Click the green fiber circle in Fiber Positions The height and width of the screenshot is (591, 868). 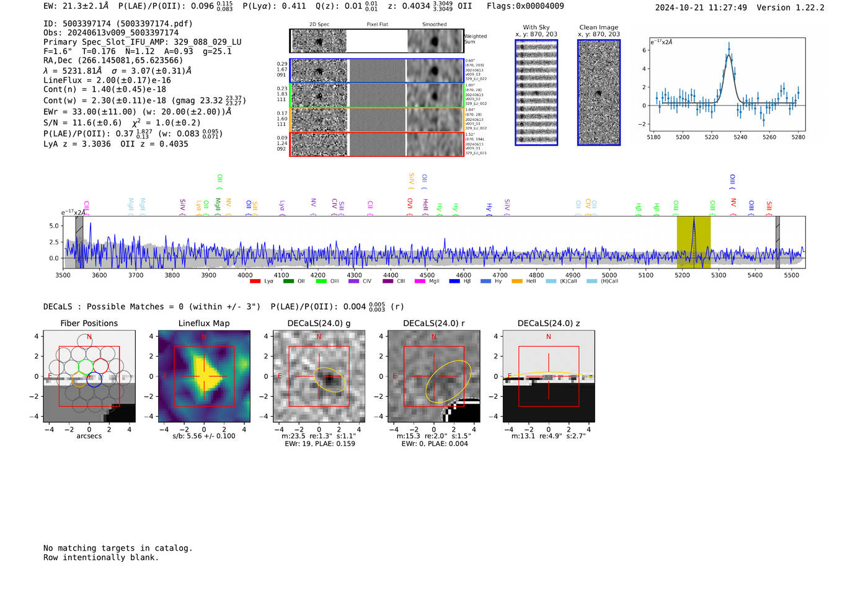click(x=86, y=367)
